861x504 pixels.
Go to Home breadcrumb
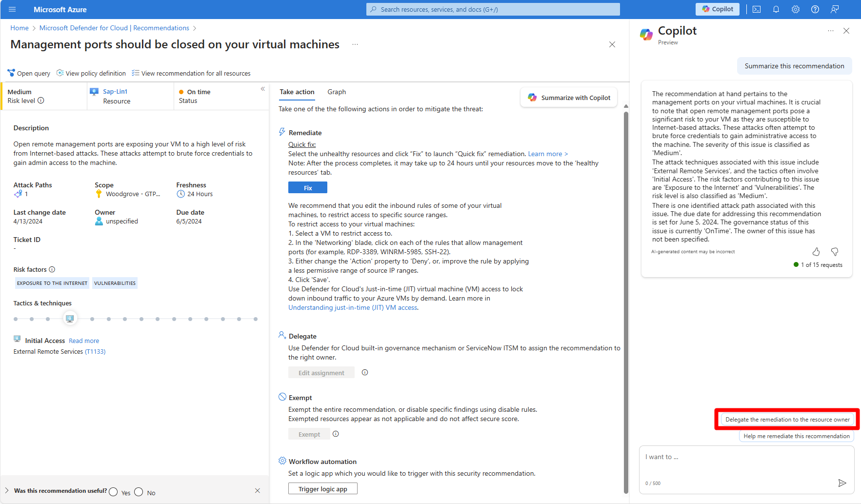pyautogui.click(x=20, y=28)
